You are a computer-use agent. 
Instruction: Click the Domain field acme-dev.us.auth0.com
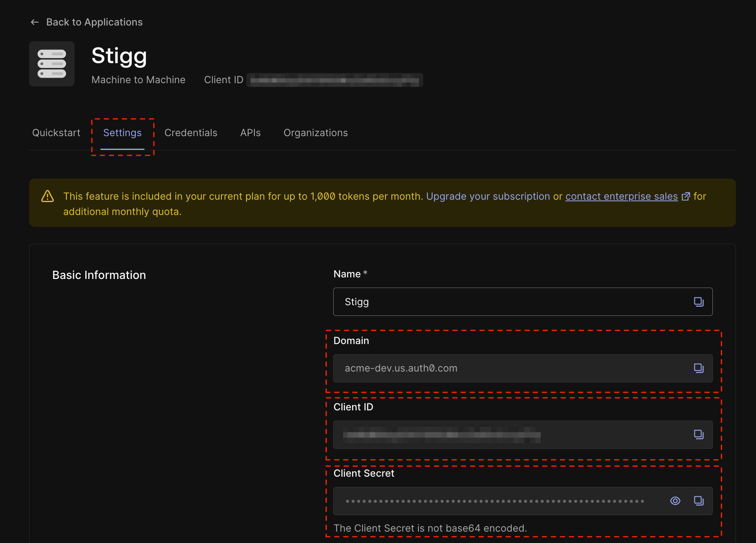click(523, 368)
